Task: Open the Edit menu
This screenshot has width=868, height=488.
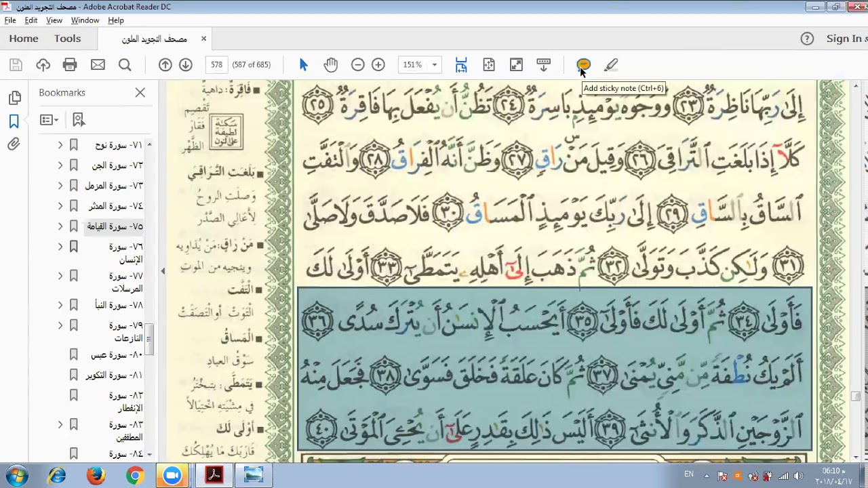Action: pyautogui.click(x=31, y=20)
